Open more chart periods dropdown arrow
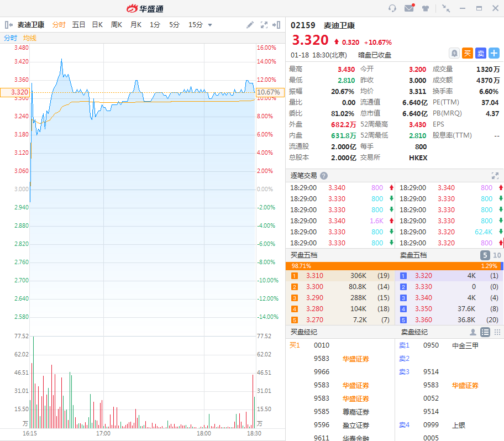The width and height of the screenshot is (504, 441). coord(210,25)
